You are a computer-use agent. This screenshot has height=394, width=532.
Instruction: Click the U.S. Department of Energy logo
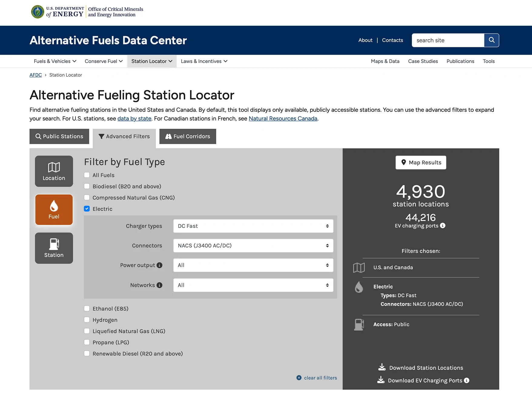87,12
